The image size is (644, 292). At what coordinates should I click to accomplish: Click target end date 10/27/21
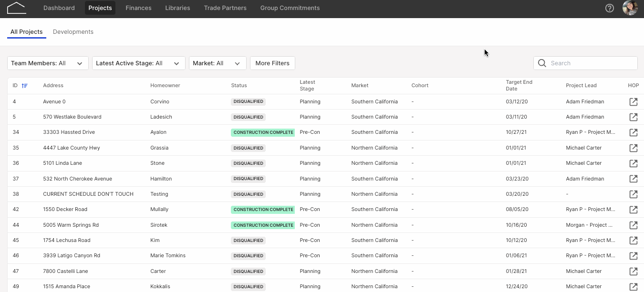coord(516,132)
